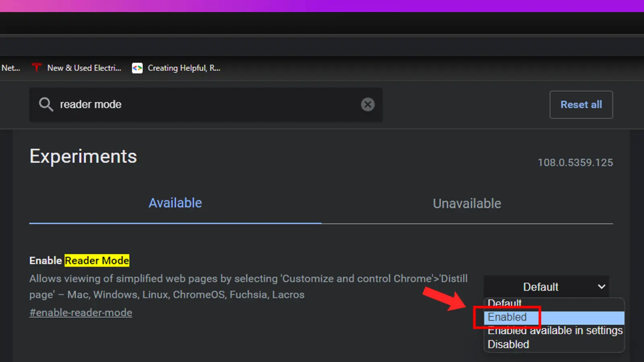Click the Experiments heading
This screenshot has width=644, height=362.
(x=83, y=156)
